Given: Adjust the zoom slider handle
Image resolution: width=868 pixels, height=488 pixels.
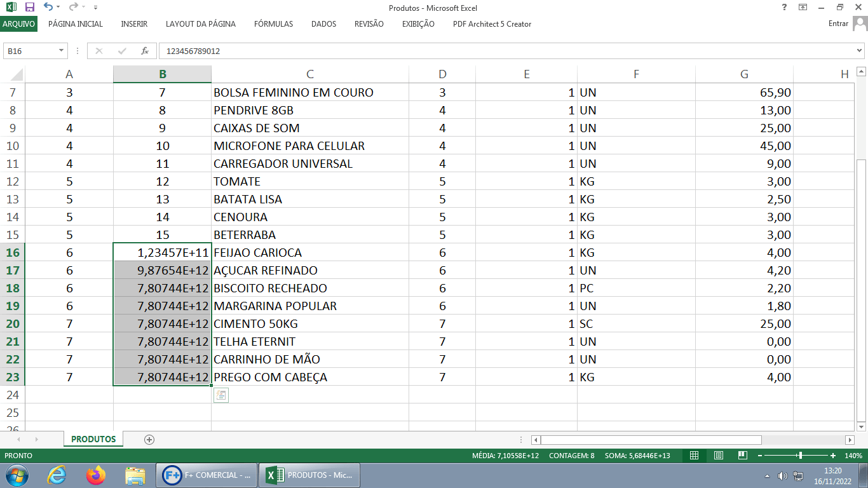Looking at the screenshot, I should tap(800, 456).
